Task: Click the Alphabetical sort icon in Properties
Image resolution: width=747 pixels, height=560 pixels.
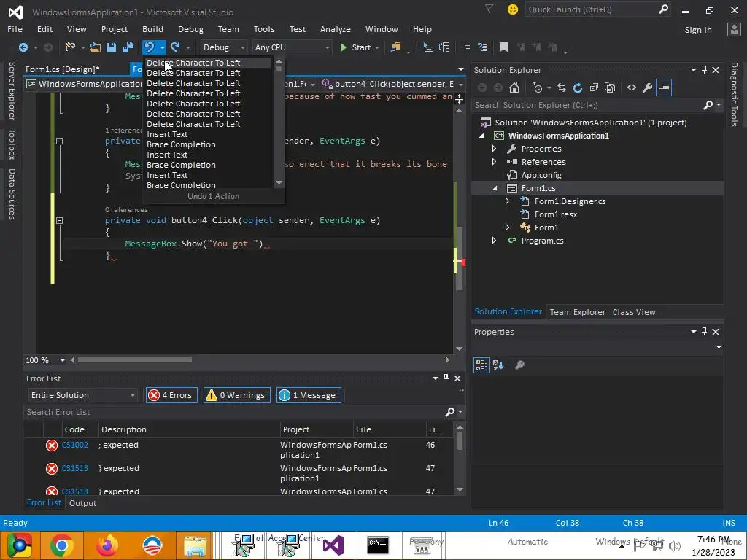Action: [498, 365]
